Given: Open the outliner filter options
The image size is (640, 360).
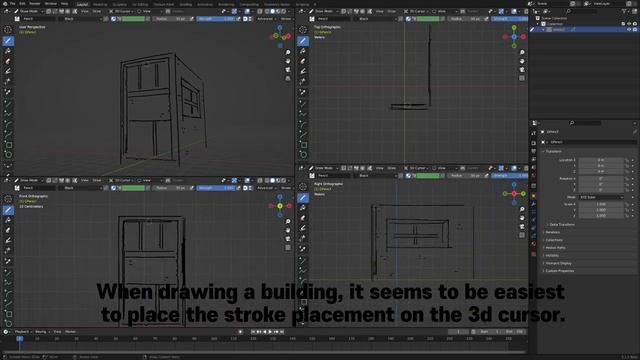Looking at the screenshot, I should (624, 11).
